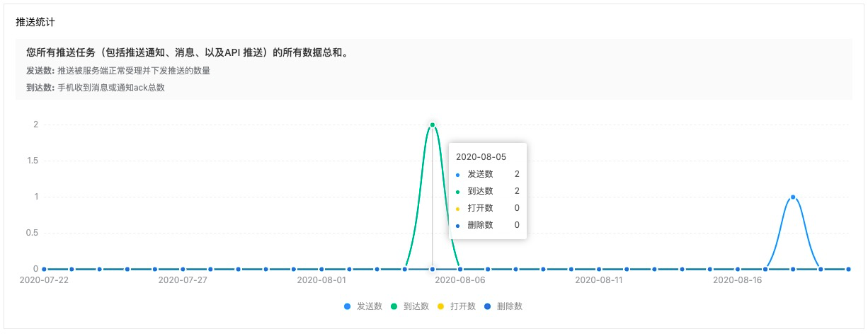Click the 打开数 row in the tooltip
Viewport: 868px width, 334px height.
click(488, 208)
